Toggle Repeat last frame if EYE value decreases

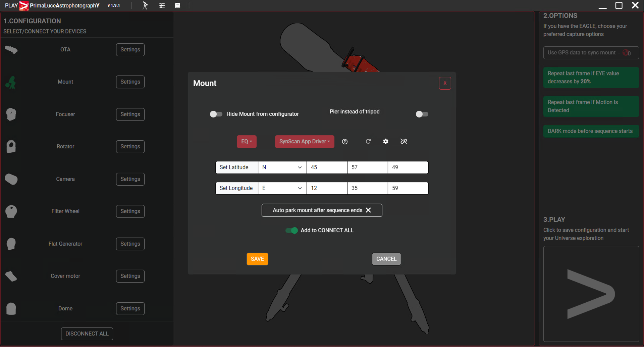pyautogui.click(x=591, y=78)
